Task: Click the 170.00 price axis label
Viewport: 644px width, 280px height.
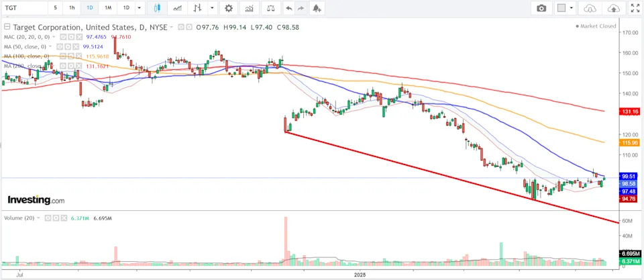Action: [630, 32]
